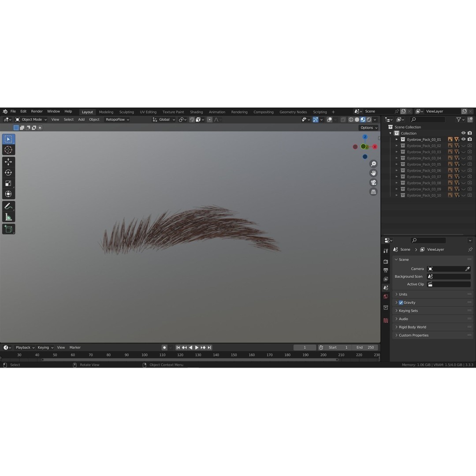
Task: Open the Marker menu in timeline
Action: [75, 348]
